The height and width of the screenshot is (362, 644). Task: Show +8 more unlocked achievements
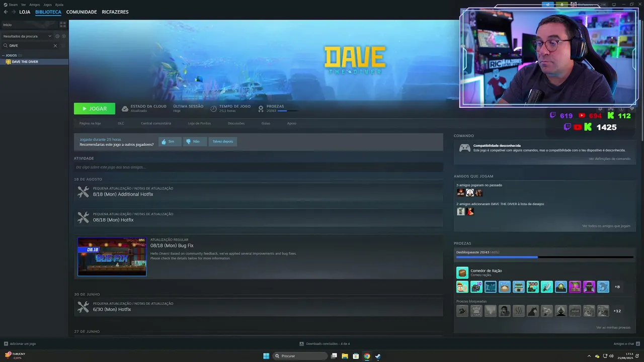617,287
